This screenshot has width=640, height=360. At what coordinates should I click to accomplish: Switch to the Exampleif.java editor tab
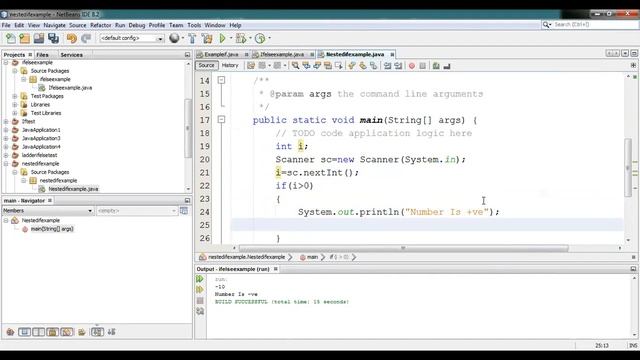221,54
